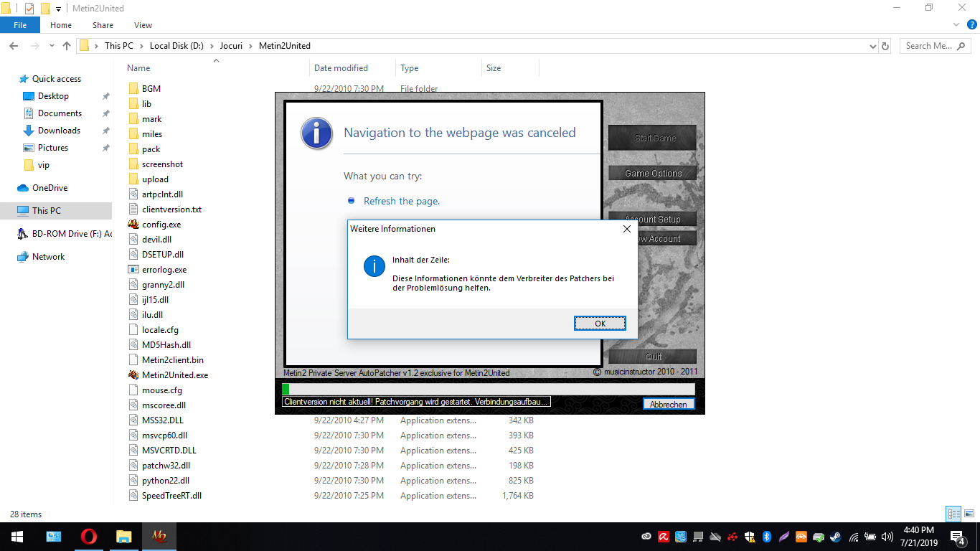The image size is (980, 551).
Task: Click the Bluetooth tray icon
Action: click(766, 537)
